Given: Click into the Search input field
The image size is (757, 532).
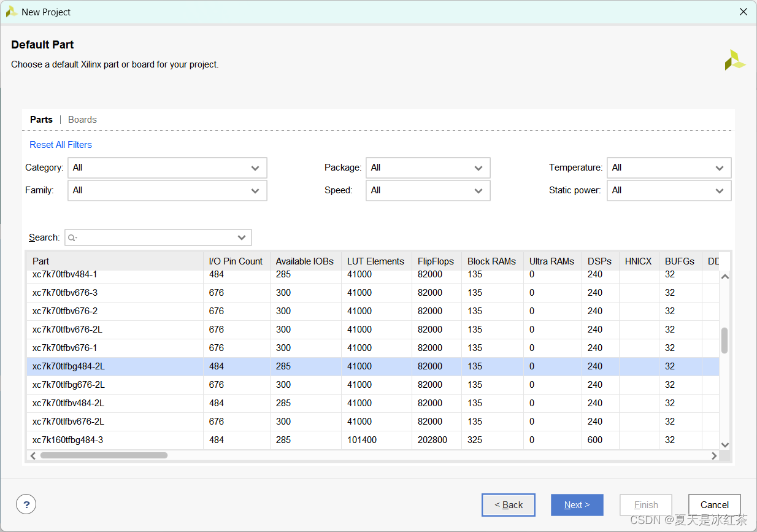Looking at the screenshot, I should pyautogui.click(x=158, y=237).
